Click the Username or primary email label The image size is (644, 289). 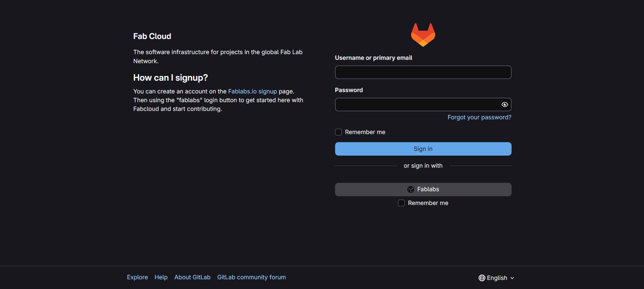click(373, 58)
